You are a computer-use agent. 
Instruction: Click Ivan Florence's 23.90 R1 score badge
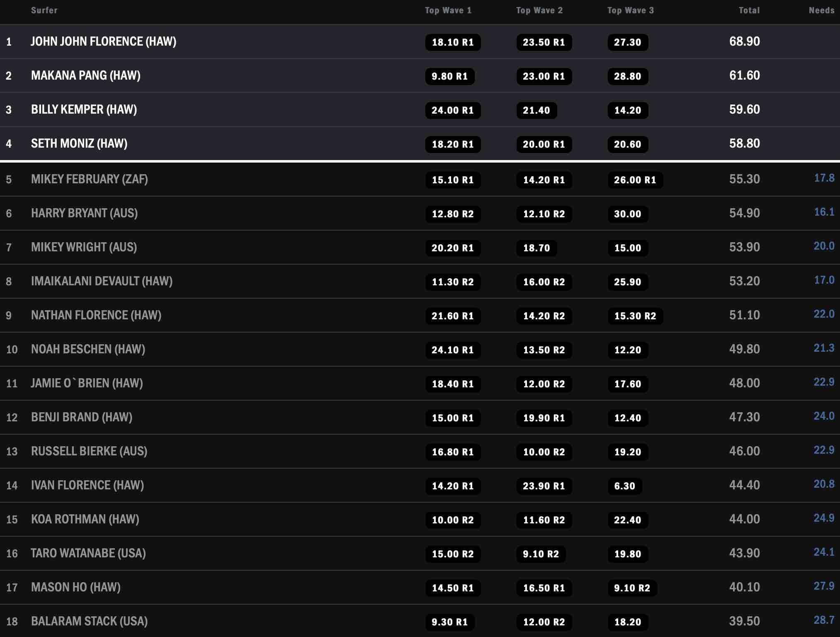pyautogui.click(x=544, y=486)
